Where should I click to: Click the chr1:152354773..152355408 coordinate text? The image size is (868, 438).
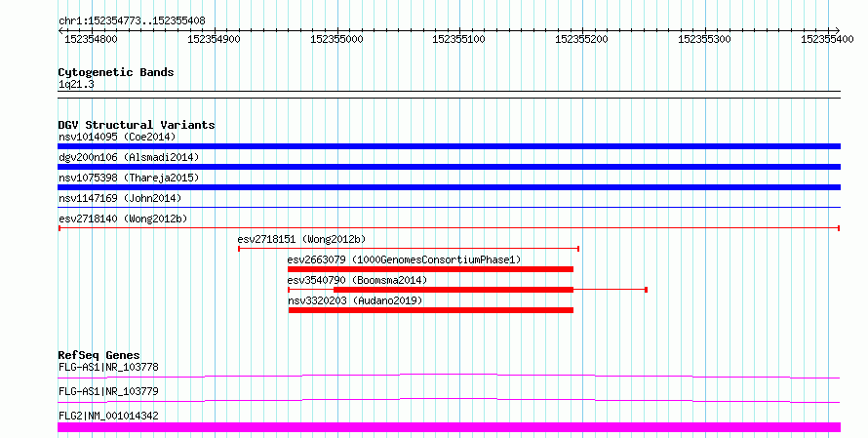tap(132, 21)
